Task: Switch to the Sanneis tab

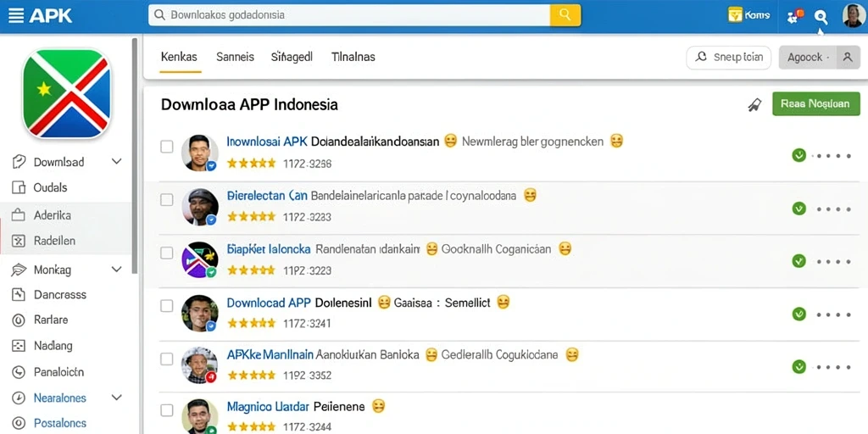Action: 236,57
